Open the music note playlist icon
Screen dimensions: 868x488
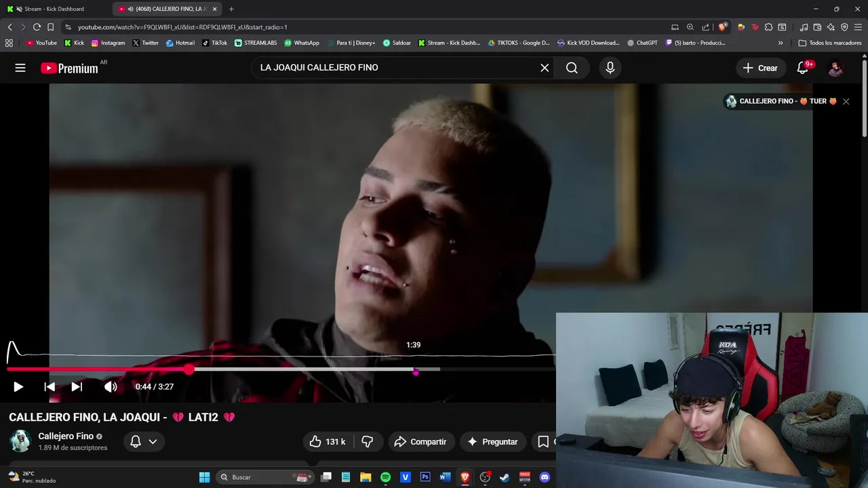(x=804, y=27)
